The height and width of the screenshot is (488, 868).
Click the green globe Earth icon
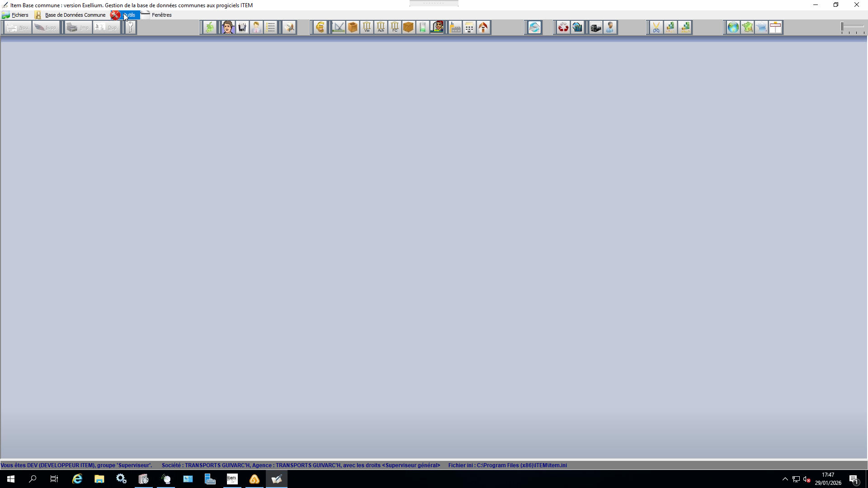733,28
